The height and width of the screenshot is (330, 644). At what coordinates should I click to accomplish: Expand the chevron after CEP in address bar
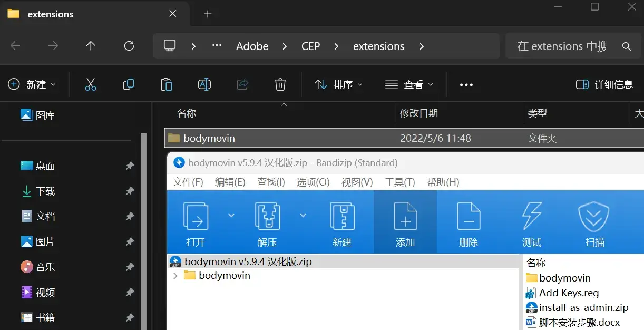(336, 46)
